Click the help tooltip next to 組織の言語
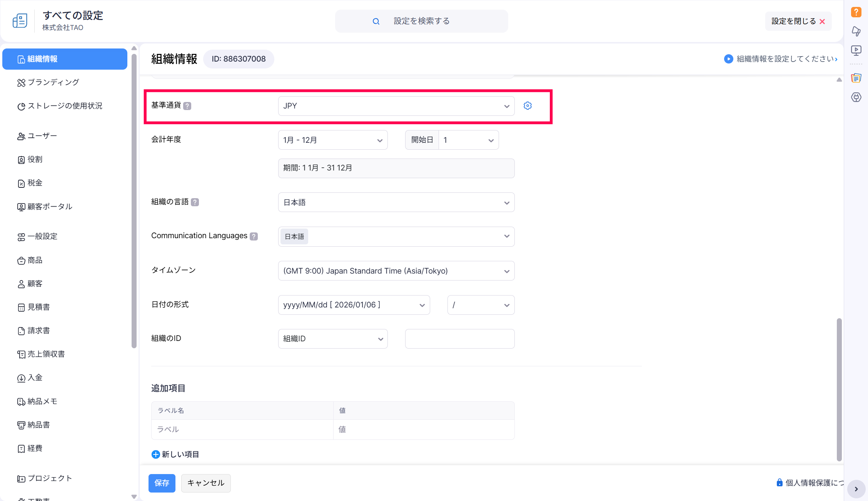The image size is (868, 501). coord(195,202)
